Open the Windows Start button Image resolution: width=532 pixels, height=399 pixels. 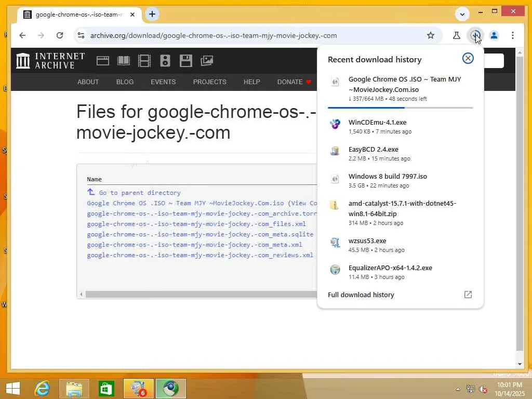13,389
